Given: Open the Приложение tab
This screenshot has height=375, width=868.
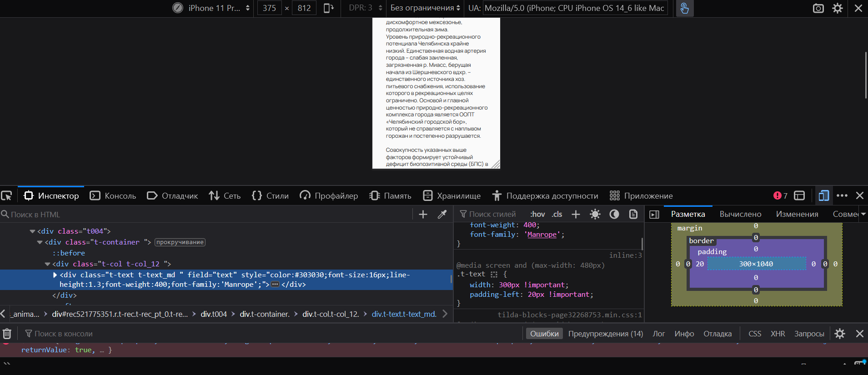Looking at the screenshot, I should 641,195.
